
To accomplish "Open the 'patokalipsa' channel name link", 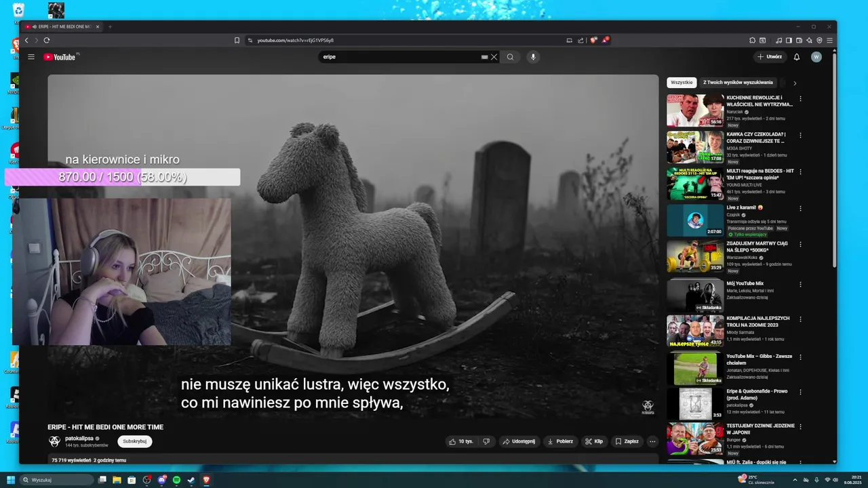I will pyautogui.click(x=79, y=439).
